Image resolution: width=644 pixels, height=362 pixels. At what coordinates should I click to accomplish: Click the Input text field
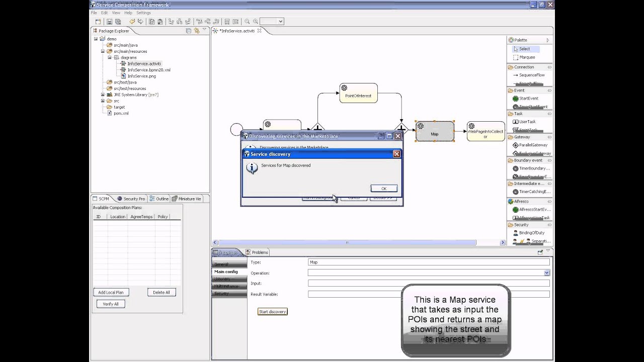pyautogui.click(x=429, y=284)
